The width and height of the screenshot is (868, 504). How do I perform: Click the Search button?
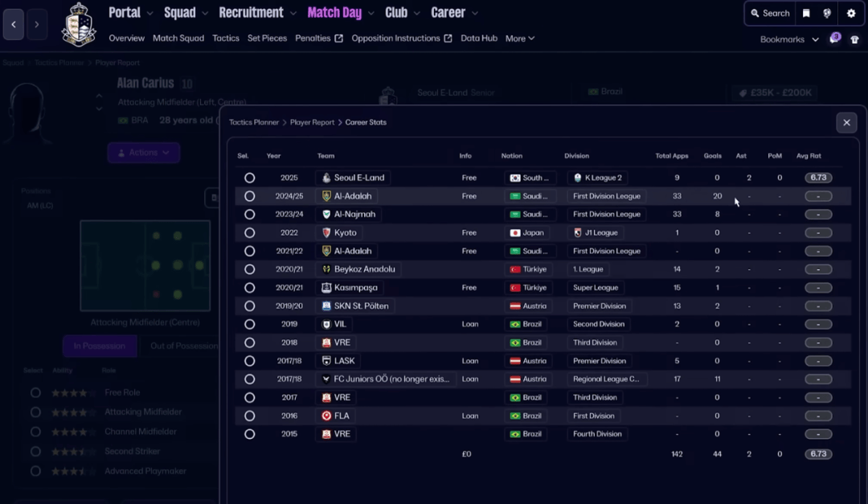click(770, 13)
